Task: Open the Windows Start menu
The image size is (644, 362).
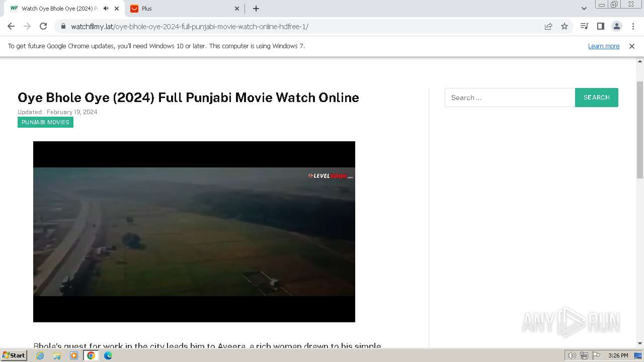Action: pyautogui.click(x=14, y=355)
